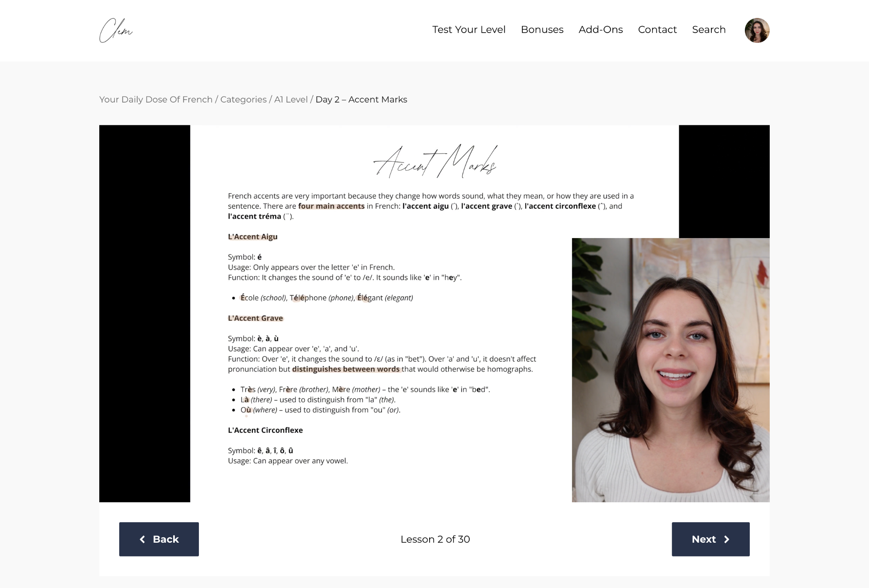Click the Clem signature logo
The height and width of the screenshot is (588, 869).
pos(116,31)
